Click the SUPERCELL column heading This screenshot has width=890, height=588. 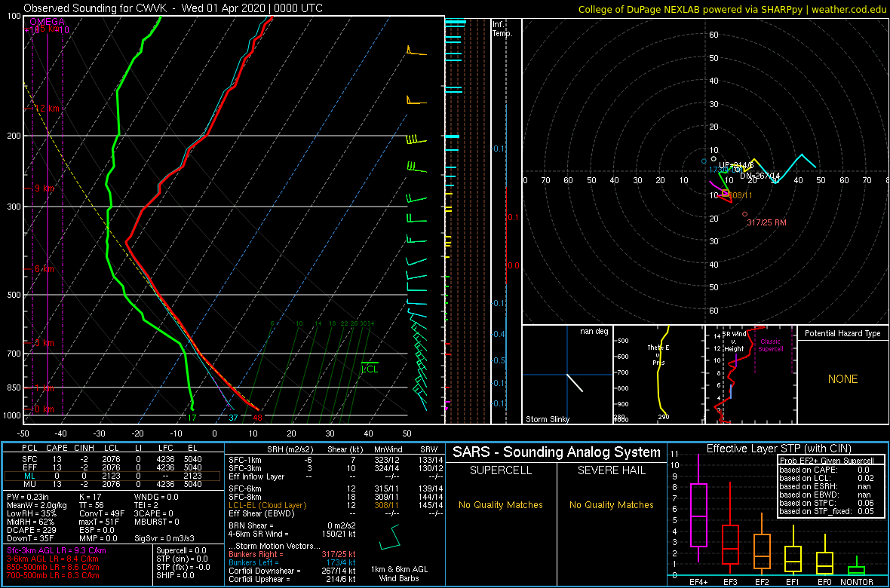tap(501, 472)
